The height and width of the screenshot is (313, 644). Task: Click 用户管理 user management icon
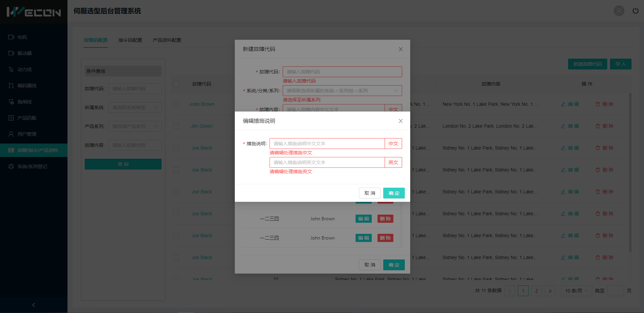(x=11, y=134)
